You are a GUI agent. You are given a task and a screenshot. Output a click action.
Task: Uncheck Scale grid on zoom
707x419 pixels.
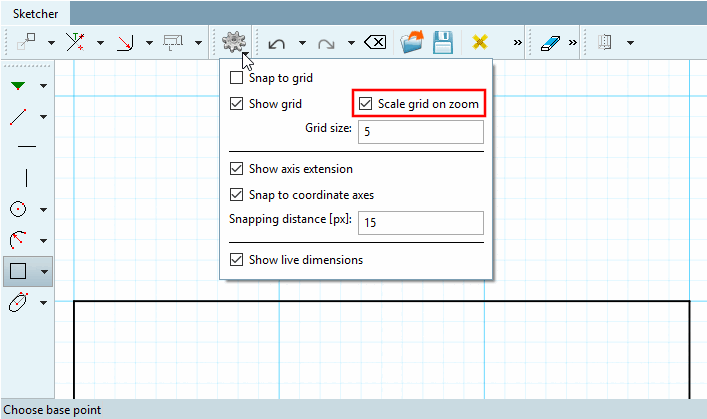(365, 104)
